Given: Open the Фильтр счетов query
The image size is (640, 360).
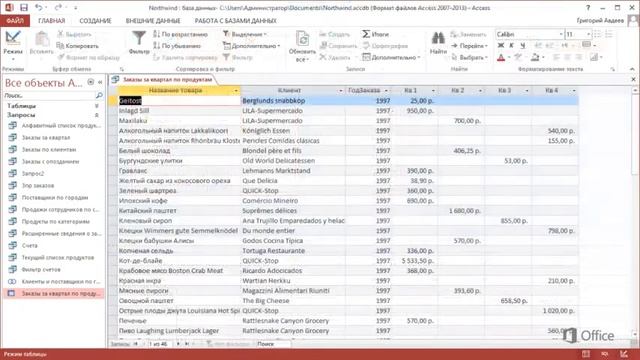Looking at the screenshot, I should 41,270.
